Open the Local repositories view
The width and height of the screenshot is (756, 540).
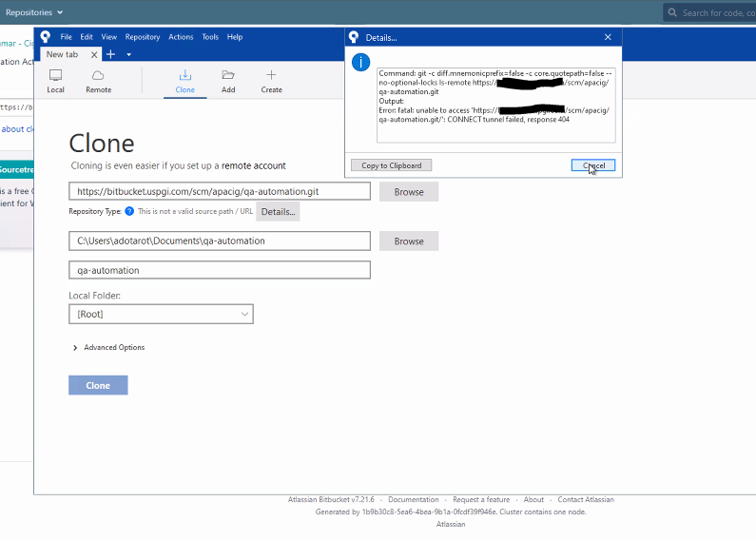(x=55, y=81)
